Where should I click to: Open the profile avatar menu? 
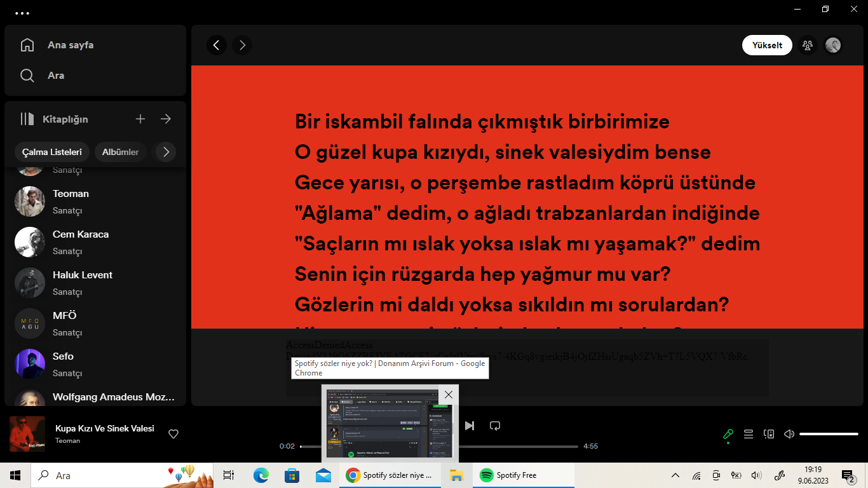click(833, 45)
